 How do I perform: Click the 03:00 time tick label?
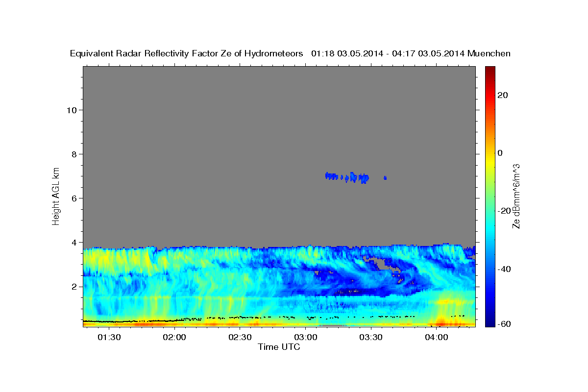pos(305,337)
